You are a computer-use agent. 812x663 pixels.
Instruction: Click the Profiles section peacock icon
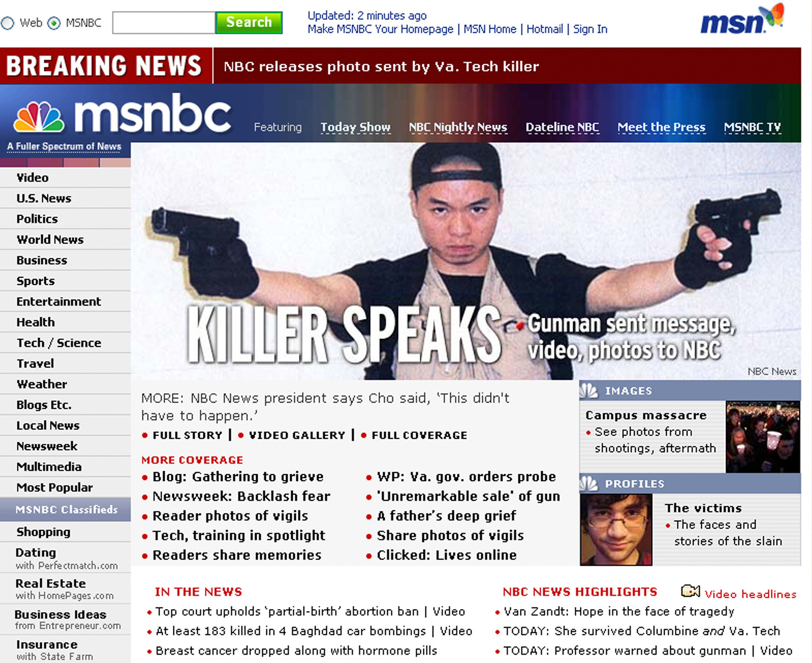pos(589,483)
